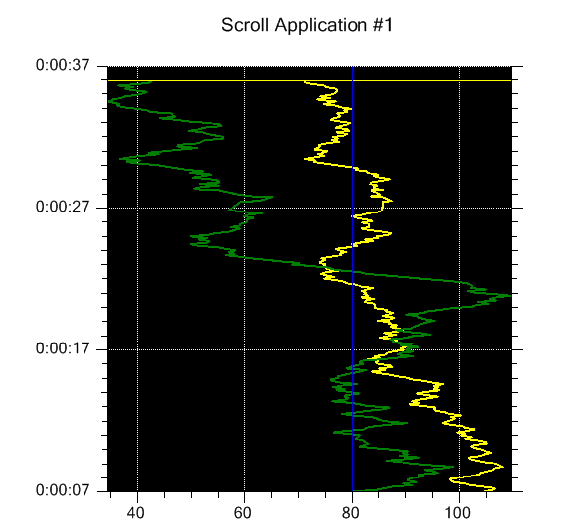Click the green curve's rightmost peak near 110
The height and width of the screenshot is (524, 584).
pyautogui.click(x=509, y=295)
